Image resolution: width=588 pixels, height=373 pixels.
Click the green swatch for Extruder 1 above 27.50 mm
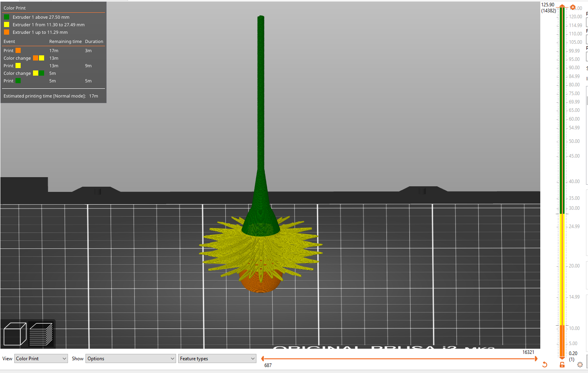pos(6,17)
